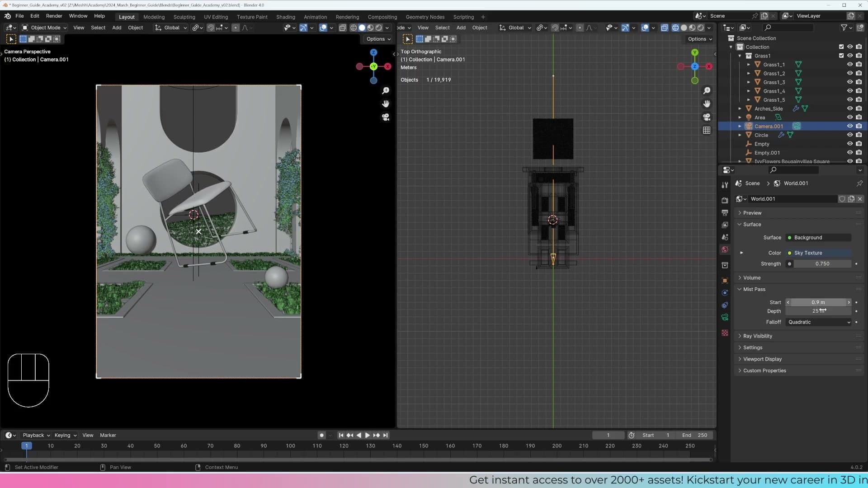The height and width of the screenshot is (488, 868).
Task: Open Marker menu in timeline
Action: pos(108,435)
